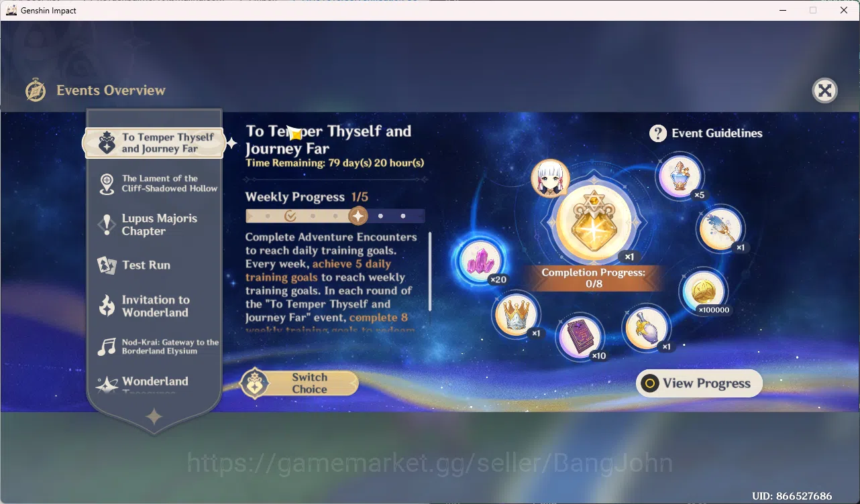
Task: Click the Mora coin reward x100000
Action: (x=704, y=292)
